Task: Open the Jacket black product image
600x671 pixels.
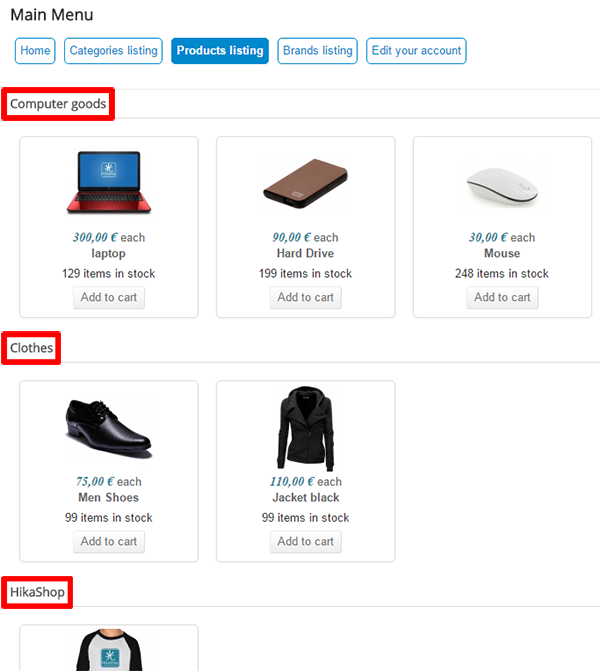Action: [305, 427]
